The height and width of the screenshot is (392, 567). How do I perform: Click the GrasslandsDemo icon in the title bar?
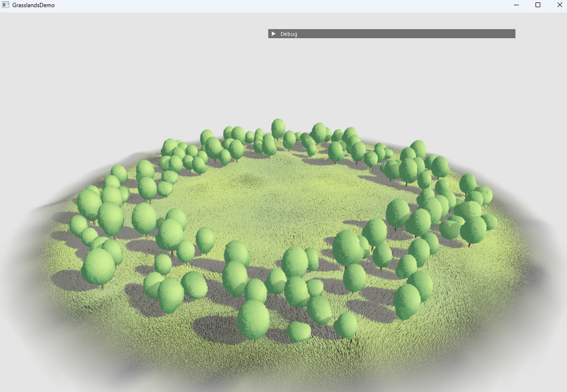(6, 5)
